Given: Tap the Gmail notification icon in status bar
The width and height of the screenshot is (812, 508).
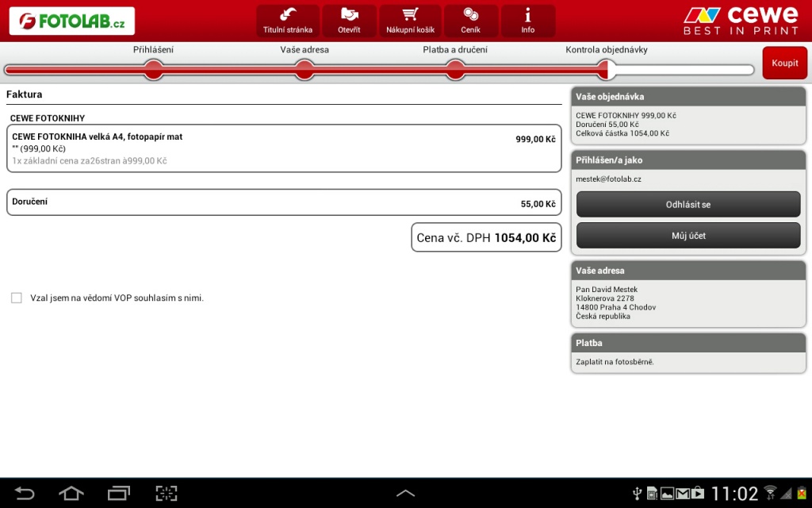Looking at the screenshot, I should pos(683,493).
